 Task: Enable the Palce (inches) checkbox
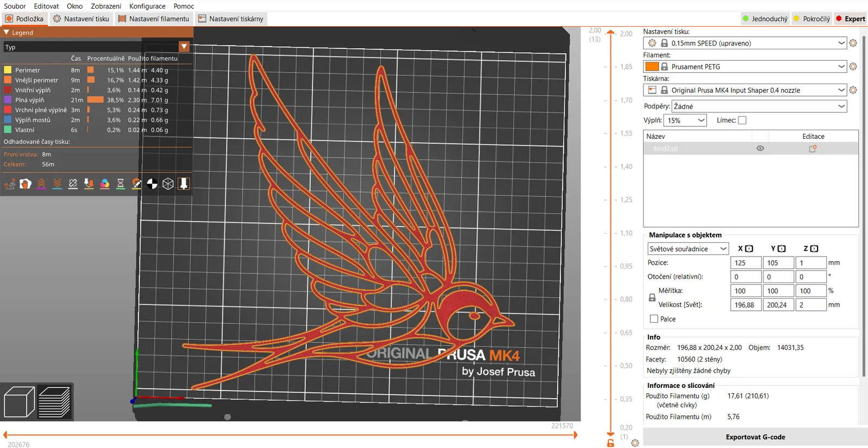(x=654, y=319)
